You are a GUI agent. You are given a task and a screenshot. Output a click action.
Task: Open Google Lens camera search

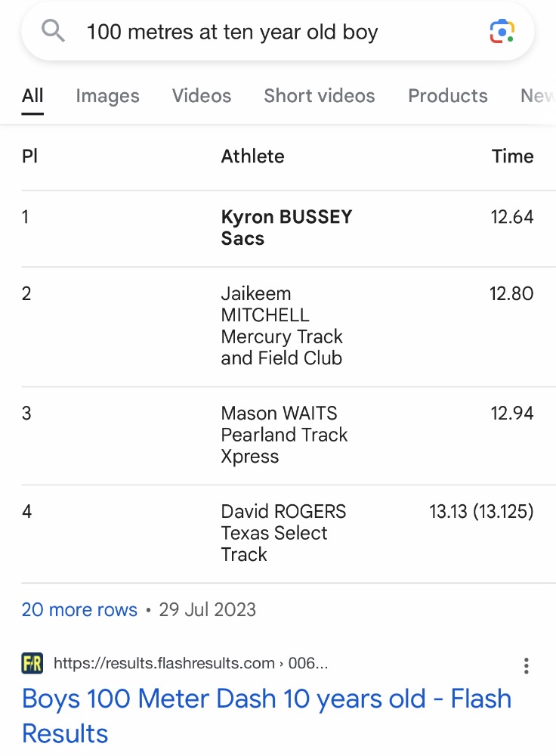coord(502,32)
